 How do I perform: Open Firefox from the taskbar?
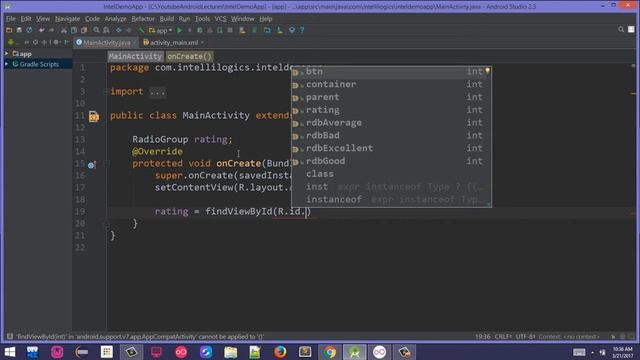point(280,352)
